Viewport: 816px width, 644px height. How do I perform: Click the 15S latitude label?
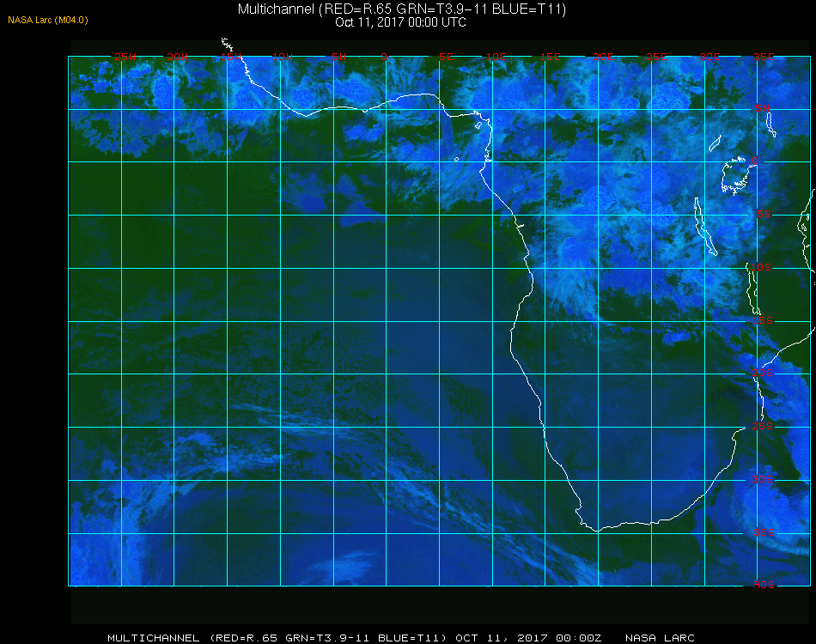pos(763,320)
